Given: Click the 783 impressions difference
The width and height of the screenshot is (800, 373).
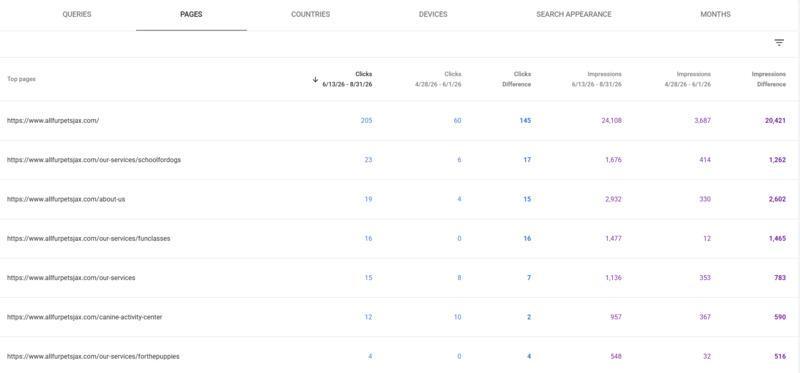Looking at the screenshot, I should coord(780,278).
